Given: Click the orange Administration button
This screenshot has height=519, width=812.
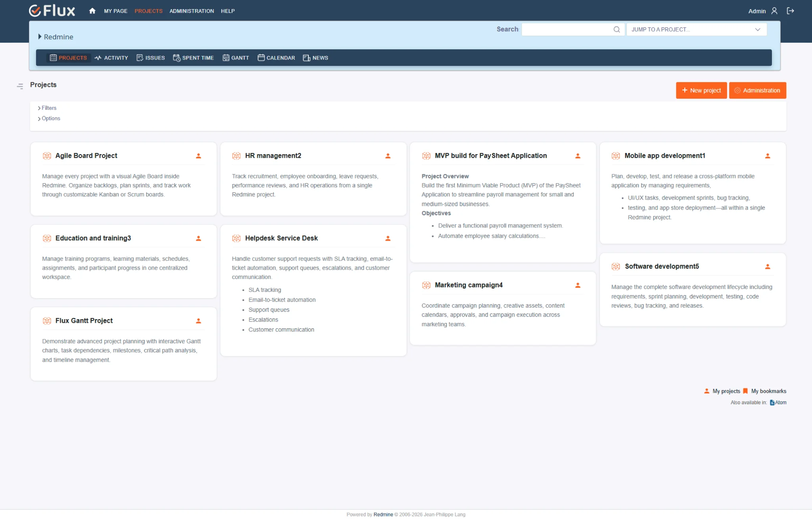Looking at the screenshot, I should 757,90.
